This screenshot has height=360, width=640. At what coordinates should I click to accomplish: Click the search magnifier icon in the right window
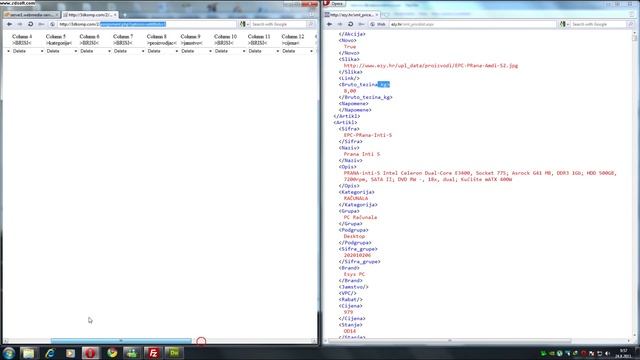tap(631, 24)
